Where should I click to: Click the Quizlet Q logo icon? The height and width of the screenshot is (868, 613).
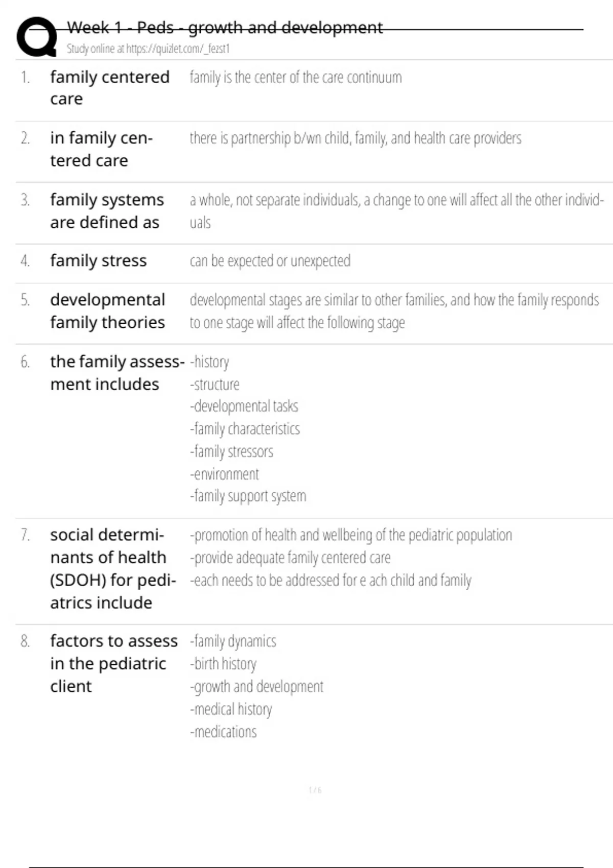click(x=37, y=37)
